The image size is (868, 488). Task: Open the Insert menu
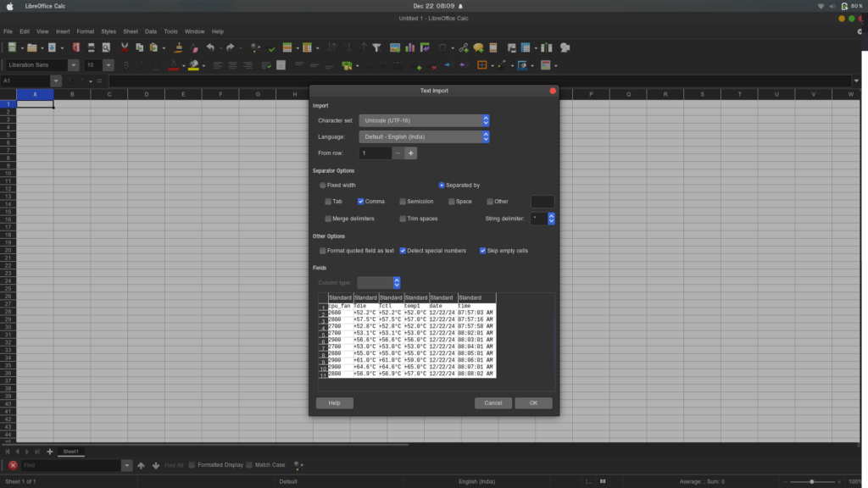pos(63,31)
